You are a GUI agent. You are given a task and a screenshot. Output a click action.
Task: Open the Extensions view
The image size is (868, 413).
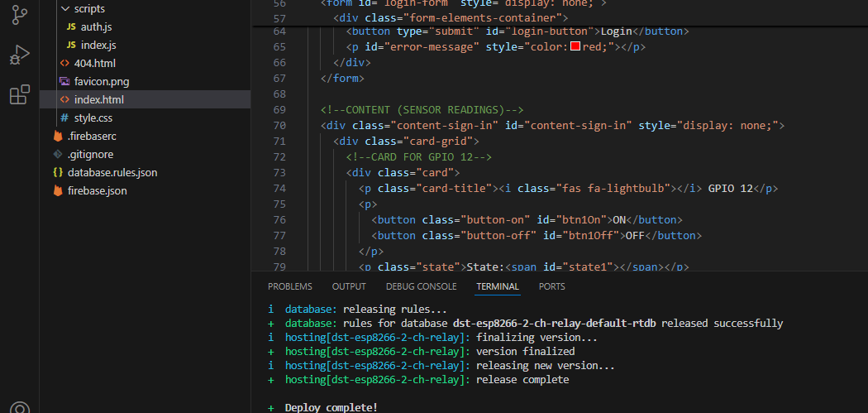(19, 95)
